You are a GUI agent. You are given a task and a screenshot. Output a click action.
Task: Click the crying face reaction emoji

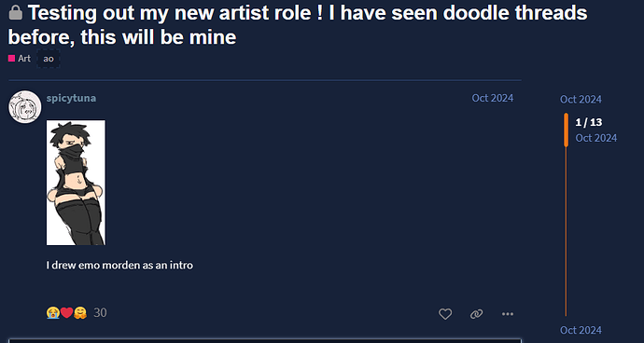pyautogui.click(x=53, y=313)
